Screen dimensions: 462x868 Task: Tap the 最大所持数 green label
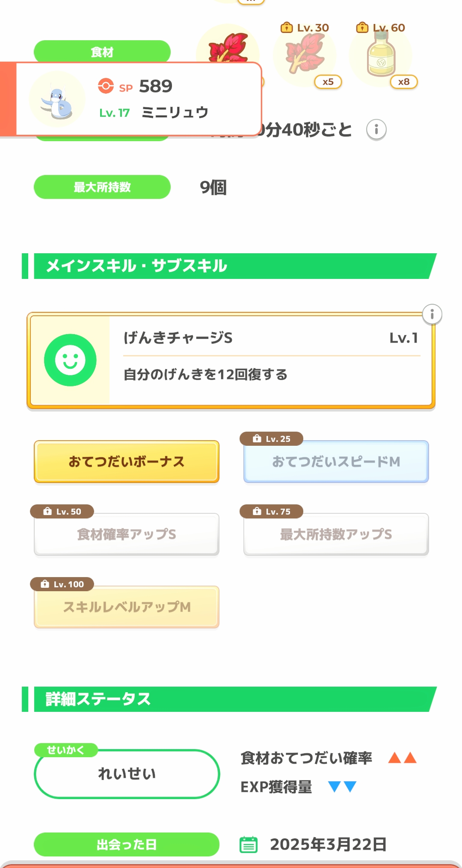tap(102, 187)
